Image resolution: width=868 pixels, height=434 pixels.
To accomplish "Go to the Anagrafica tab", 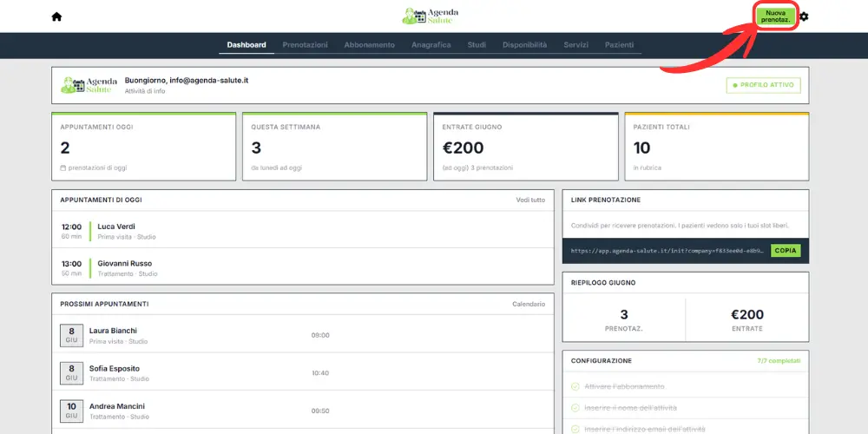I will click(x=431, y=45).
